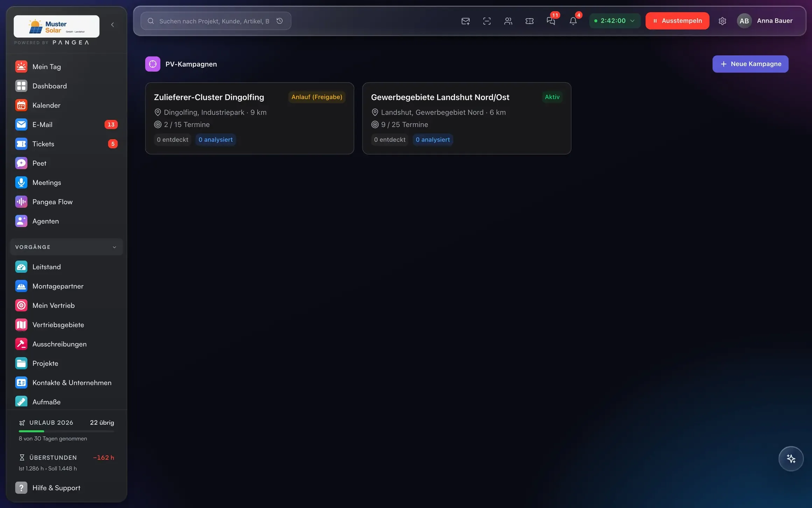Click the PV-Kampagnen target icon
812x508 pixels.
(153, 64)
